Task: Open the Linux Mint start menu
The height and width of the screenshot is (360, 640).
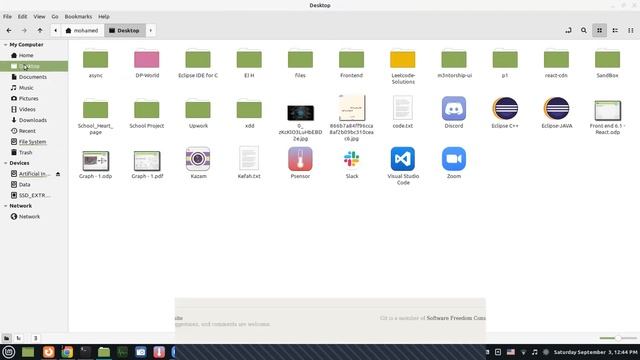Action: [9, 352]
